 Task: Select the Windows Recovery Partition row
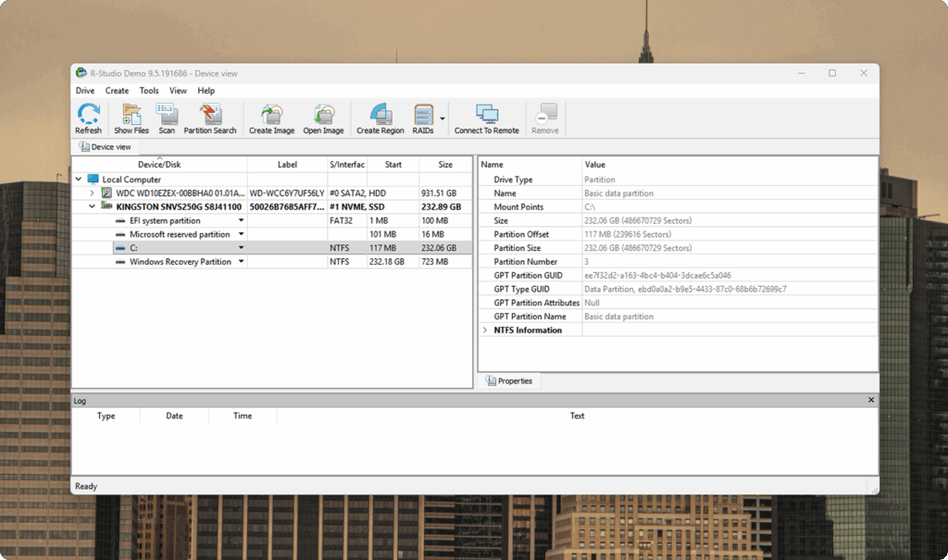coord(271,262)
